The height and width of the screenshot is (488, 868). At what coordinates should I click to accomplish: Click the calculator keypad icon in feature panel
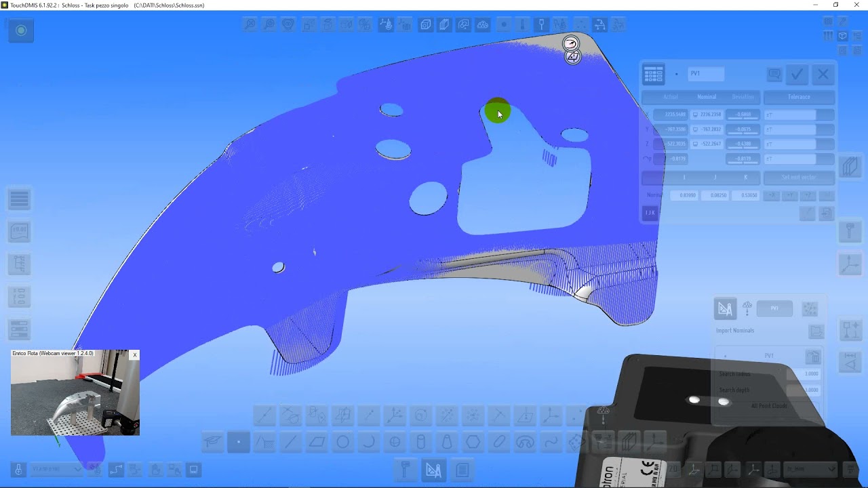(x=654, y=75)
